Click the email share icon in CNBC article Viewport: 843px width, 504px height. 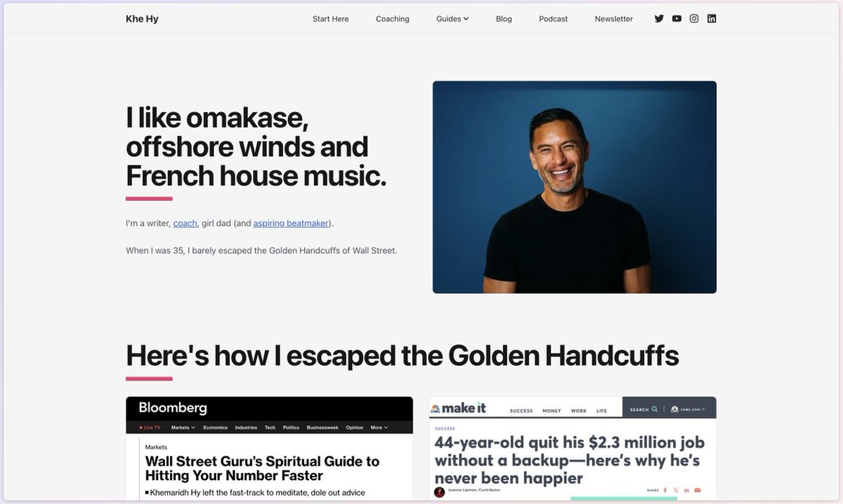pos(697,490)
